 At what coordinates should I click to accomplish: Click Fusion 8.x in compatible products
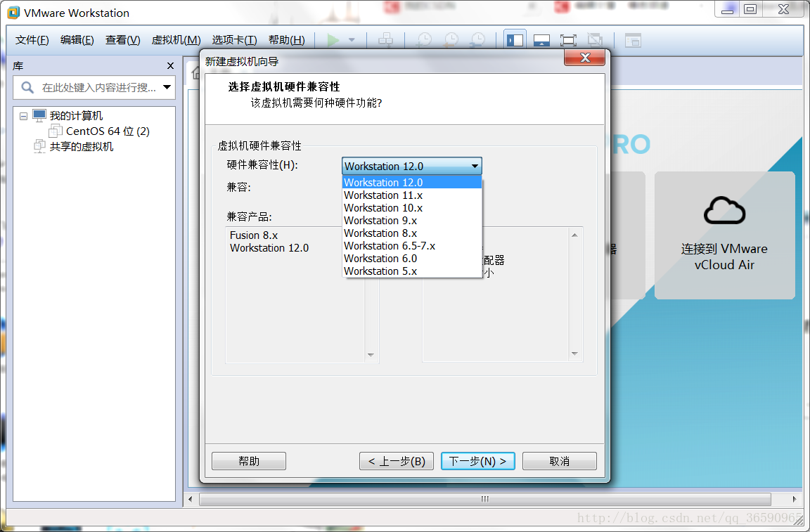tap(254, 235)
